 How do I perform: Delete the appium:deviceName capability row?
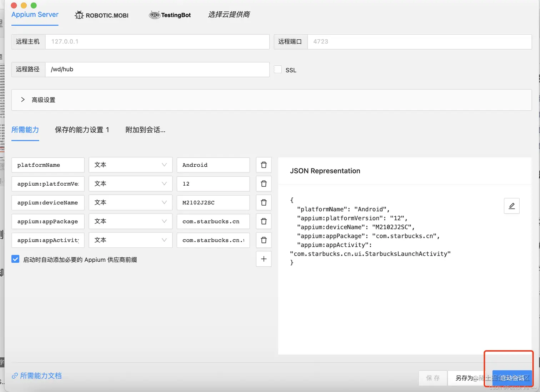[x=264, y=202]
